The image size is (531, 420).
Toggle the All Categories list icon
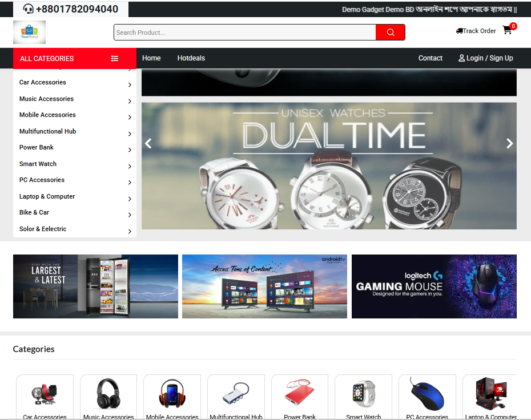coord(115,58)
